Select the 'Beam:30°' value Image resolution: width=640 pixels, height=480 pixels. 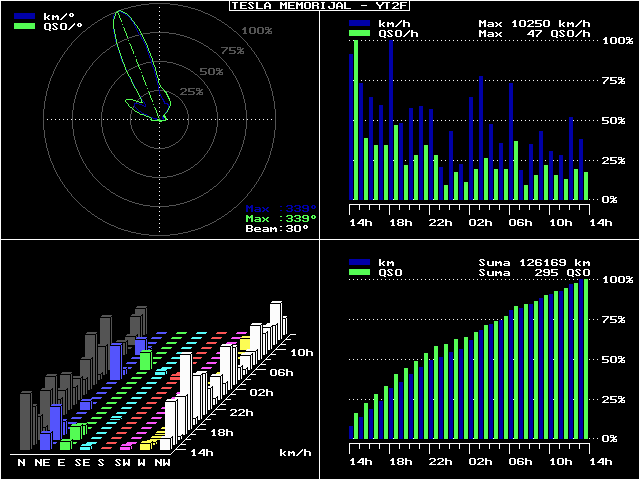click(x=277, y=228)
